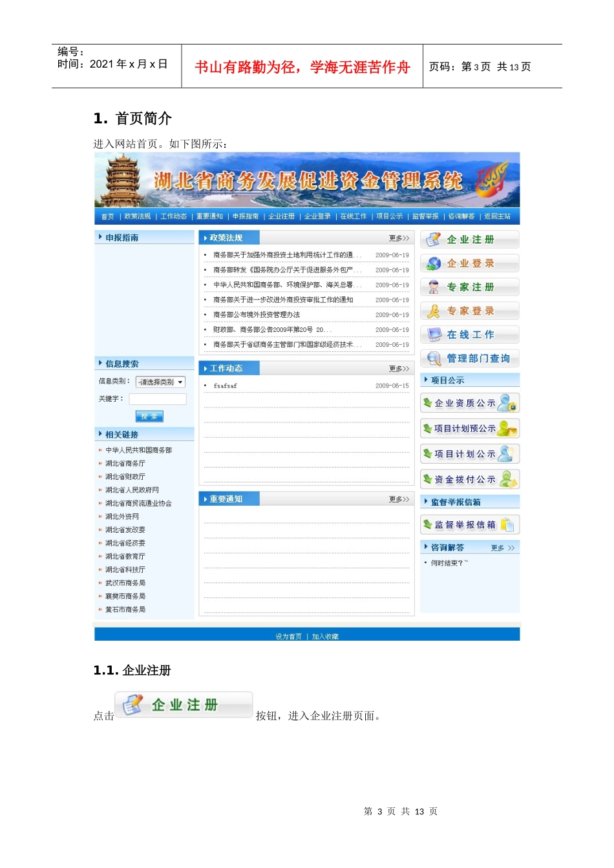Click 设为首页 in footer
Viewport: 614px width, 868px height.
288,637
